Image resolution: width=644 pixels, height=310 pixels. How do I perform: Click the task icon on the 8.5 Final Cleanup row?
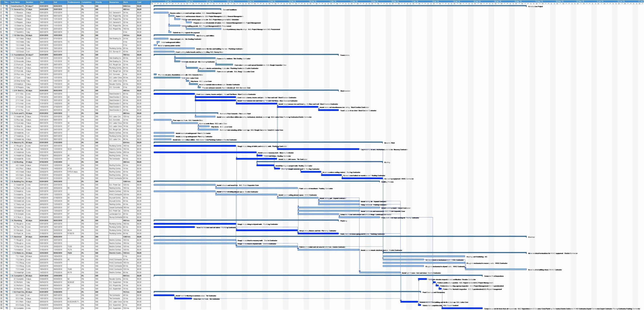tap(7, 292)
